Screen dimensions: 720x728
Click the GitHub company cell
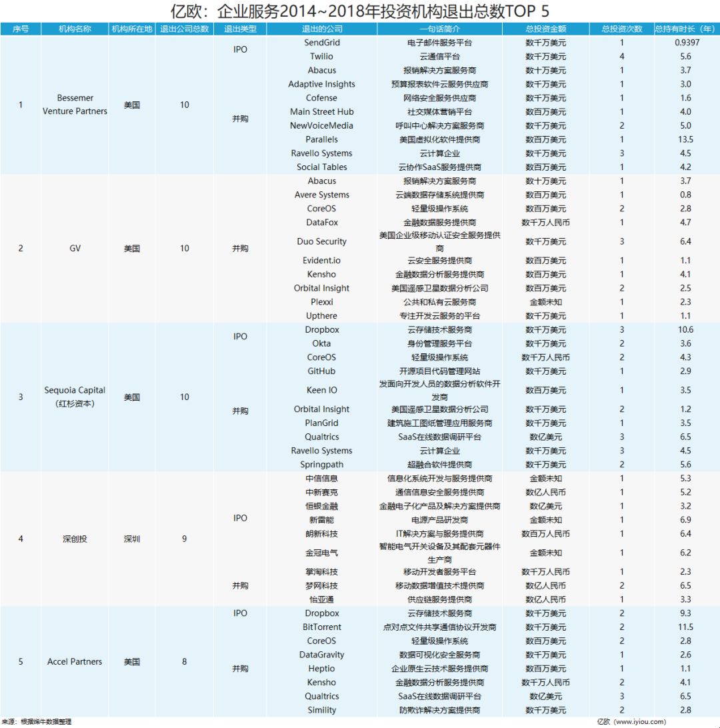pyautogui.click(x=322, y=371)
